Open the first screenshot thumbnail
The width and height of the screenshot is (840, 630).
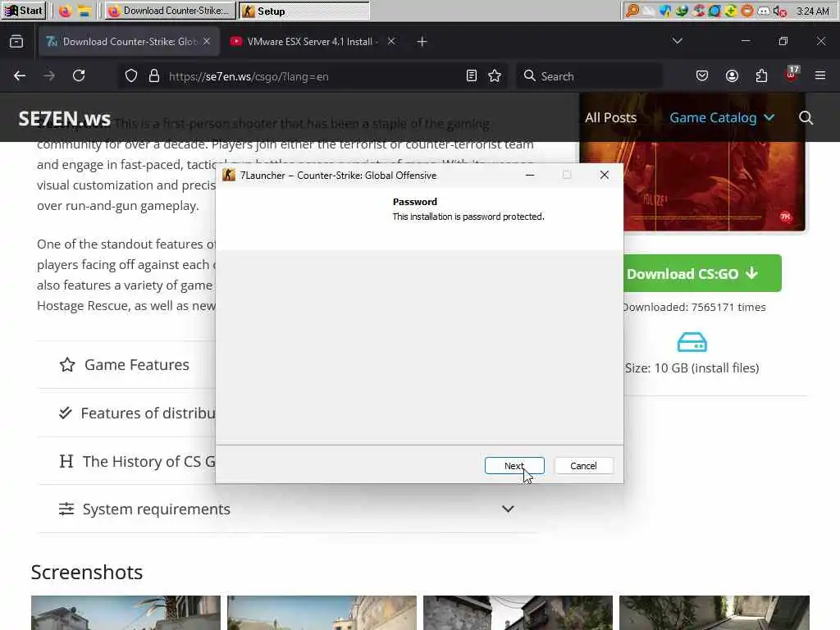tap(126, 613)
